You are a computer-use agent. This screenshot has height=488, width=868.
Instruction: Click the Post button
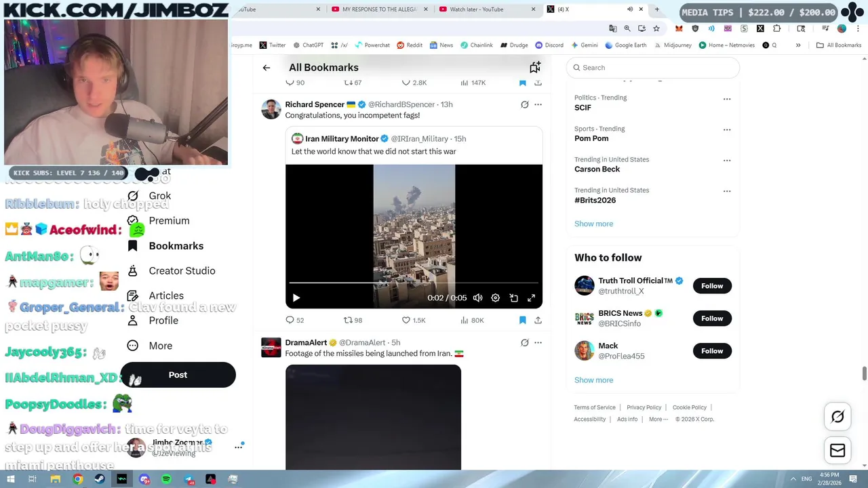[178, 375]
